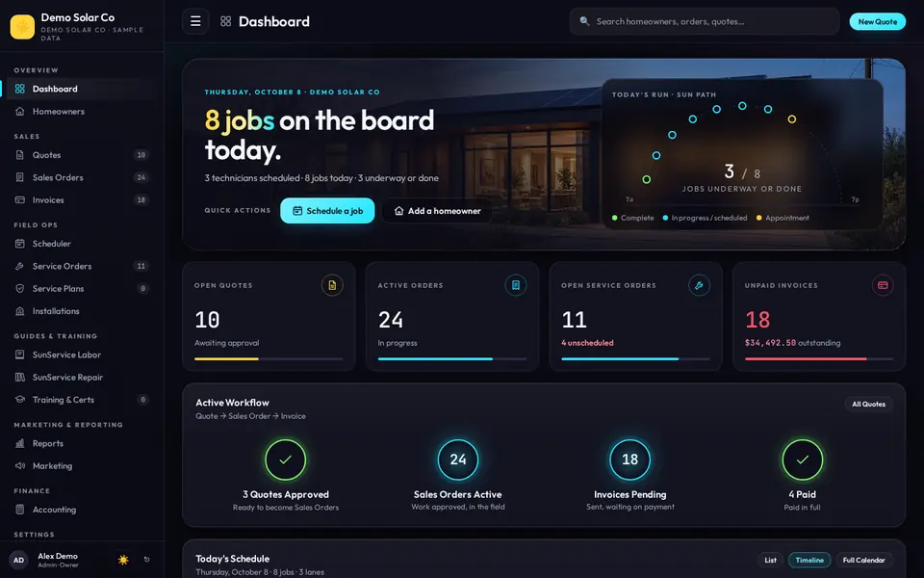Toggle light theme with the sun button

[123, 560]
